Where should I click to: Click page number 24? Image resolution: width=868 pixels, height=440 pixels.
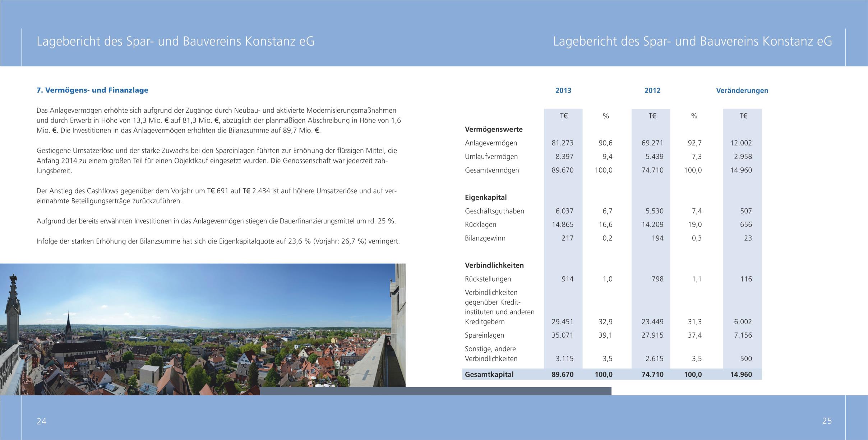click(41, 421)
